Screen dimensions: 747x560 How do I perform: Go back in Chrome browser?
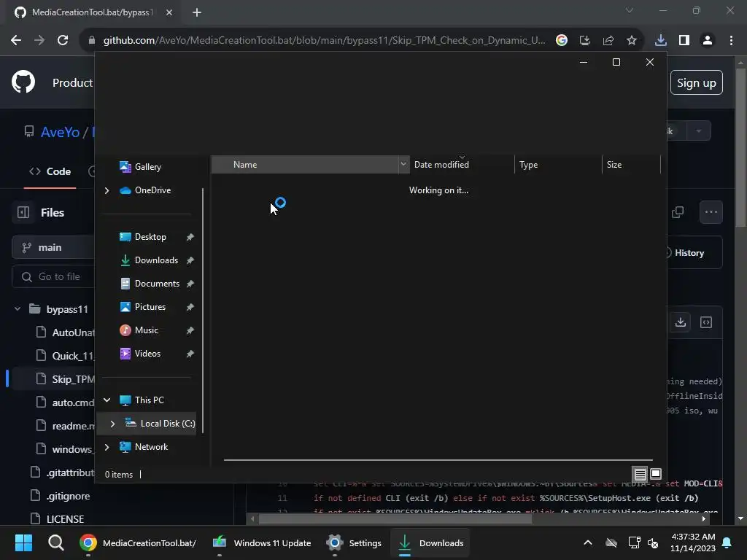pyautogui.click(x=16, y=40)
